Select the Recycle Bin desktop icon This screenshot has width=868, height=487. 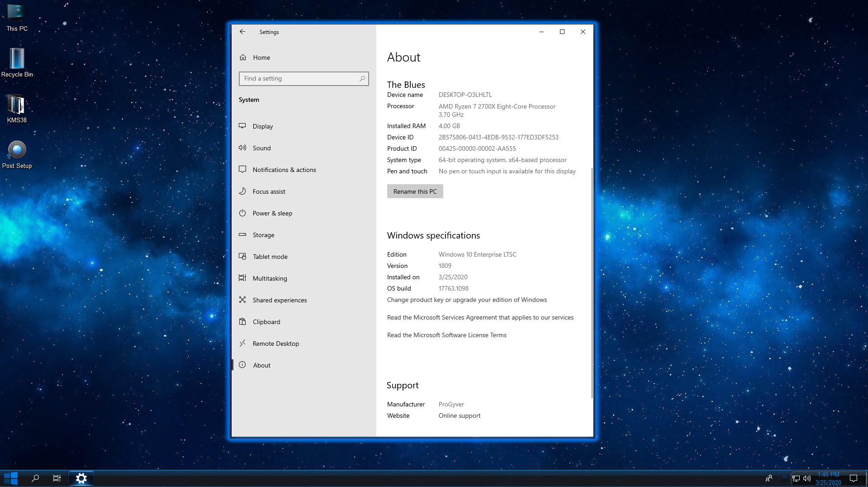[x=17, y=63]
